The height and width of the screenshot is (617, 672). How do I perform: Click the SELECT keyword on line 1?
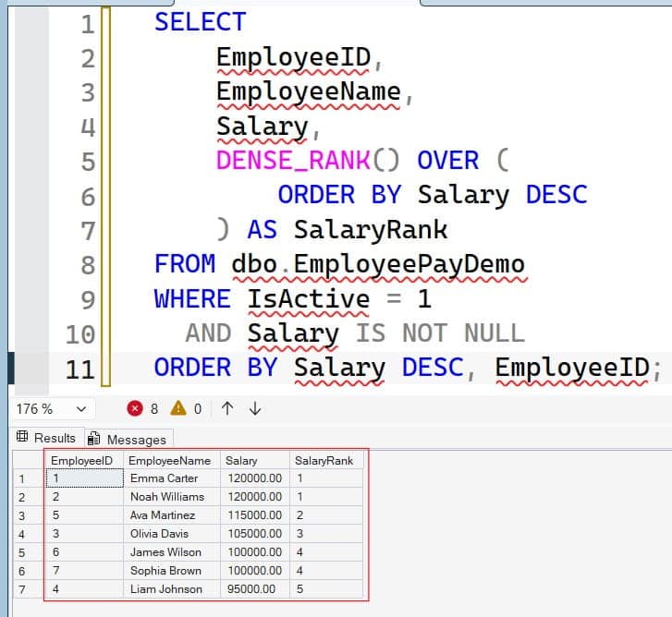[x=201, y=22]
